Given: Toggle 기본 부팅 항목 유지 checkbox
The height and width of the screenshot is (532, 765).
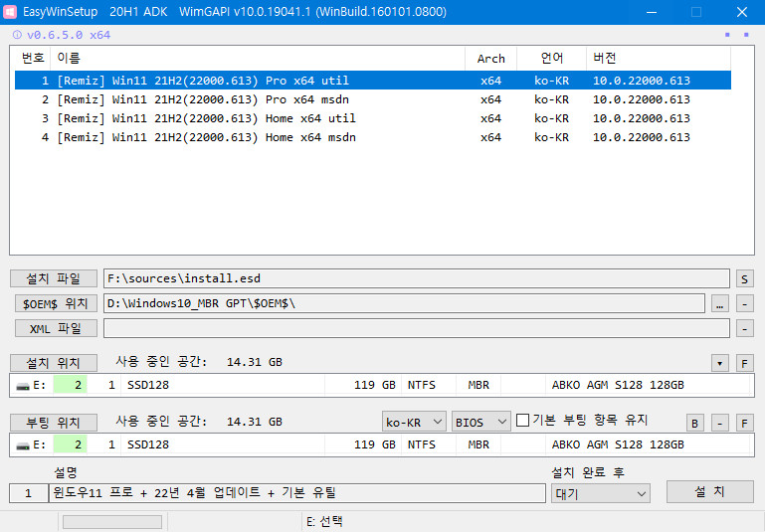Looking at the screenshot, I should (522, 420).
